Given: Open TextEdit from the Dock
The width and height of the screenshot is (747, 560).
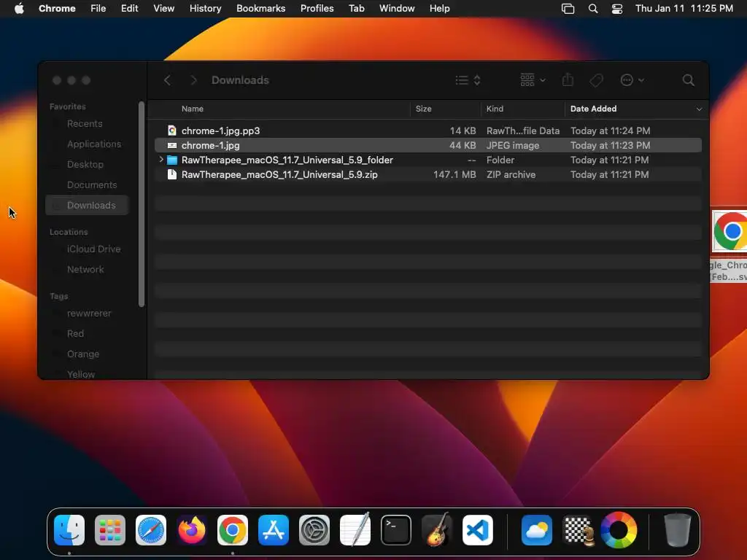Looking at the screenshot, I should point(355,530).
